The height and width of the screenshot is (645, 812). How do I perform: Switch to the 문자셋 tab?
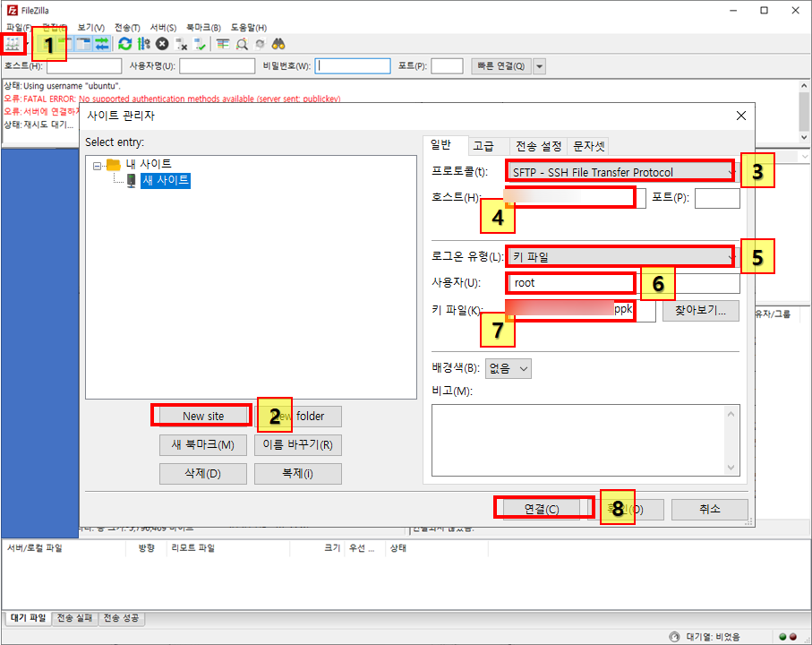[589, 146]
